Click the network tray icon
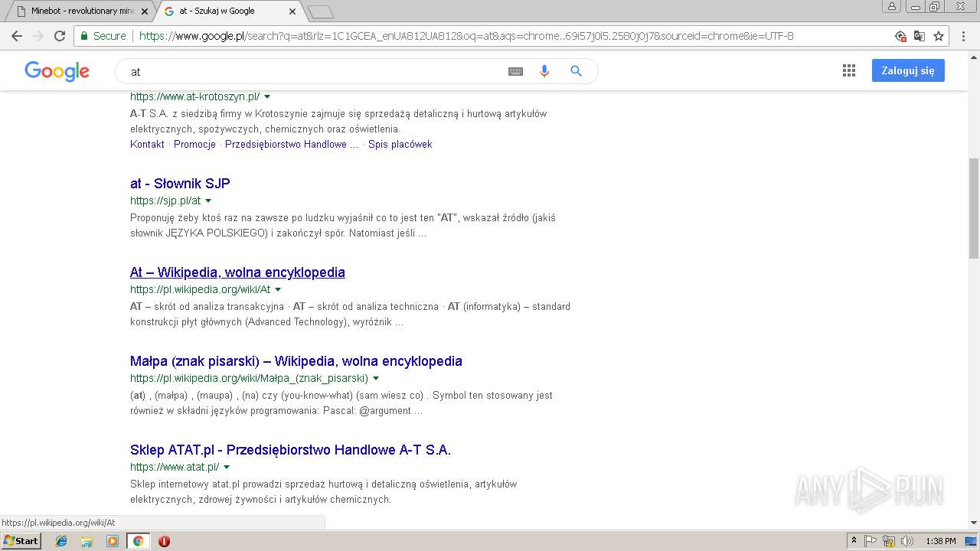The width and height of the screenshot is (980, 551). [889, 541]
